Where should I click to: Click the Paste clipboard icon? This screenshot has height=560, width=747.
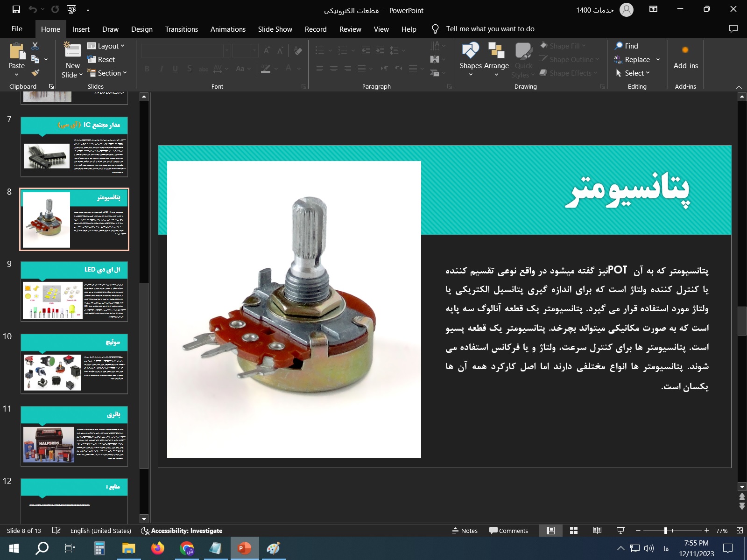pos(17,51)
